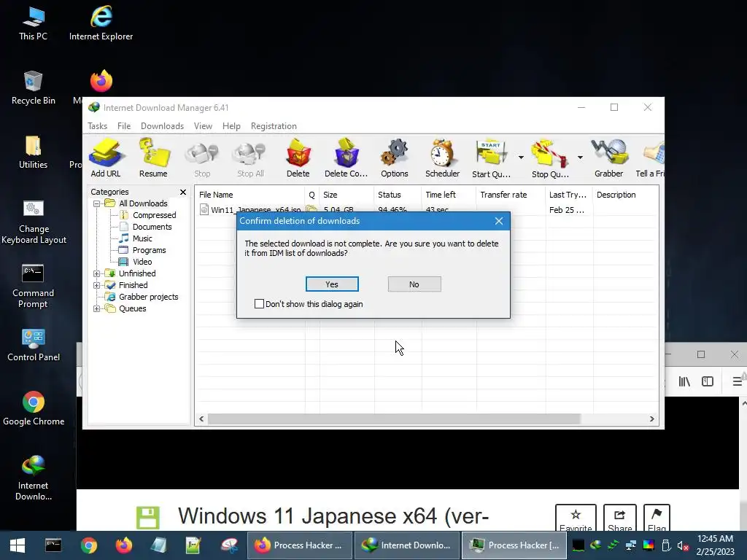This screenshot has width=747, height=560.
Task: Open Internet Download Manager desktop shortcut
Action: coord(34,478)
